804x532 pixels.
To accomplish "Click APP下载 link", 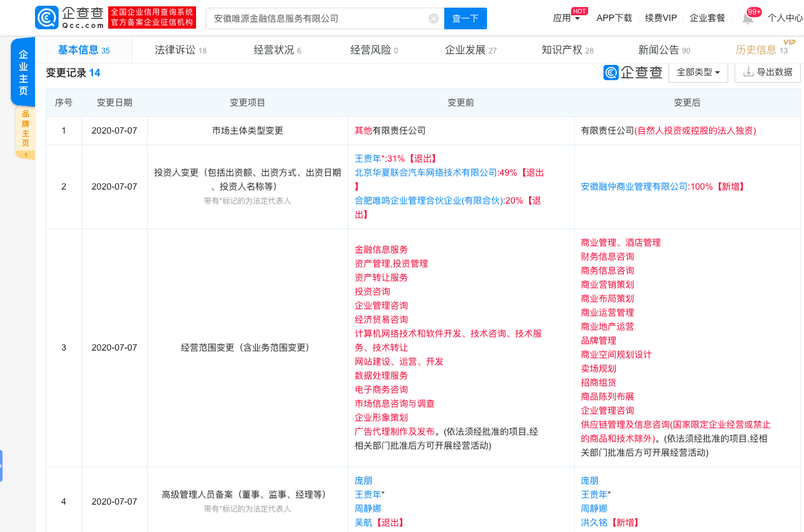I will [614, 18].
